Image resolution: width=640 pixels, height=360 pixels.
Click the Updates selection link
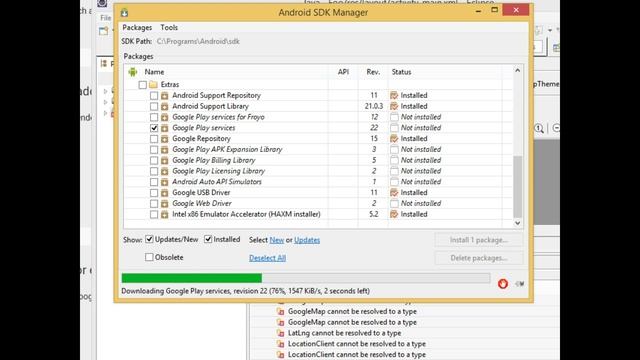click(307, 240)
